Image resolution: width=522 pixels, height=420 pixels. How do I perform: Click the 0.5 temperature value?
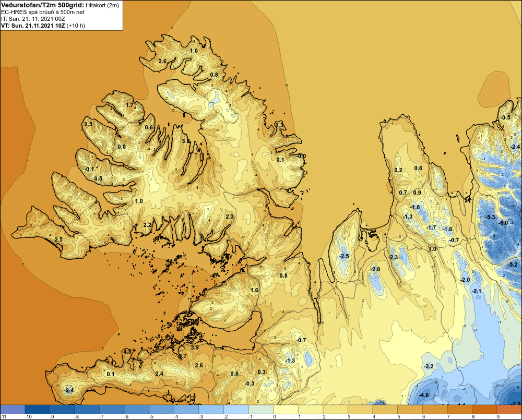pyautogui.click(x=98, y=179)
